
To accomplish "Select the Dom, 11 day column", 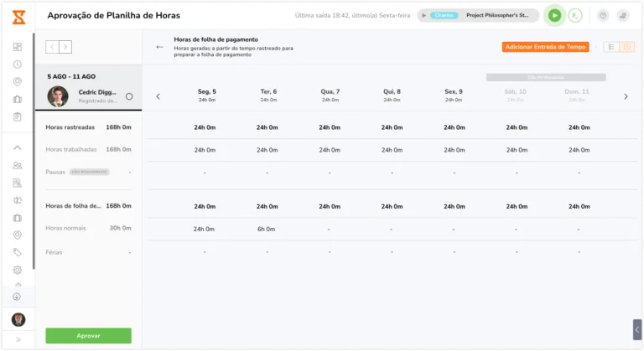I will pos(577,95).
